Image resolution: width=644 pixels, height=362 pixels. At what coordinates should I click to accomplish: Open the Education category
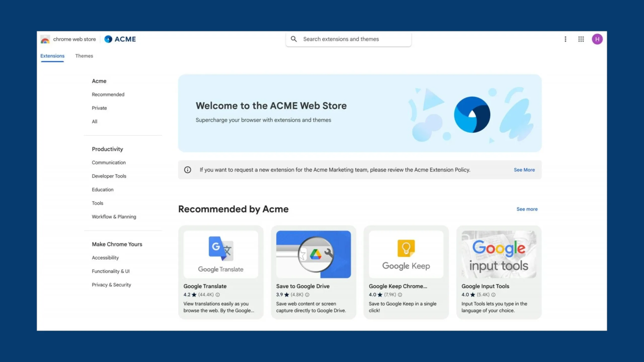[x=102, y=190]
